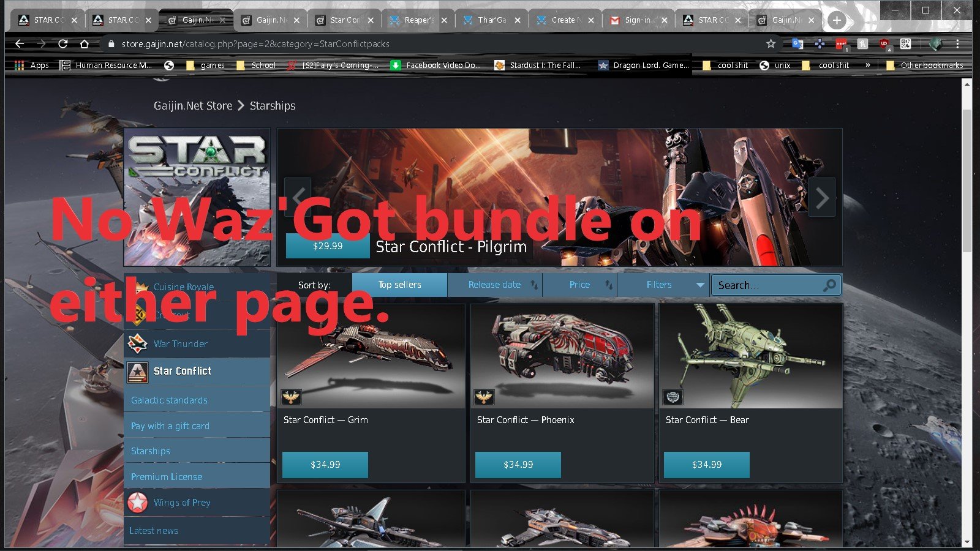980x551 pixels.
Task: Open the Google Translate extension
Action: click(797, 43)
